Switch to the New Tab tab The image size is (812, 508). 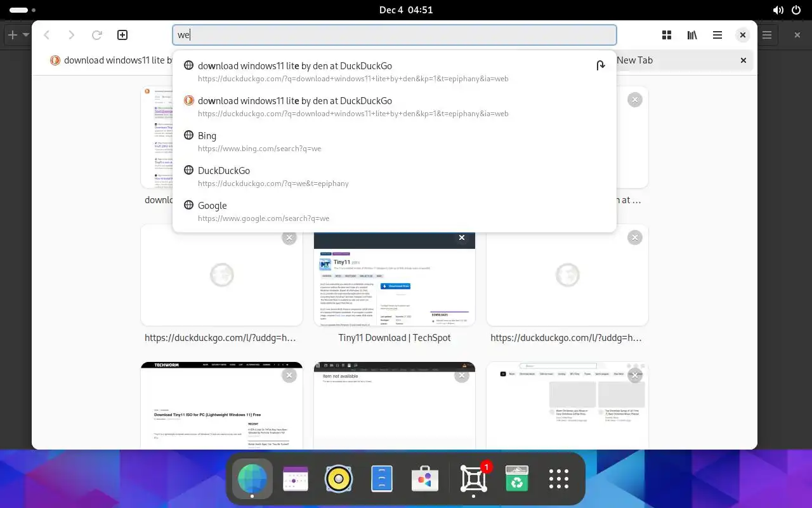(x=634, y=60)
